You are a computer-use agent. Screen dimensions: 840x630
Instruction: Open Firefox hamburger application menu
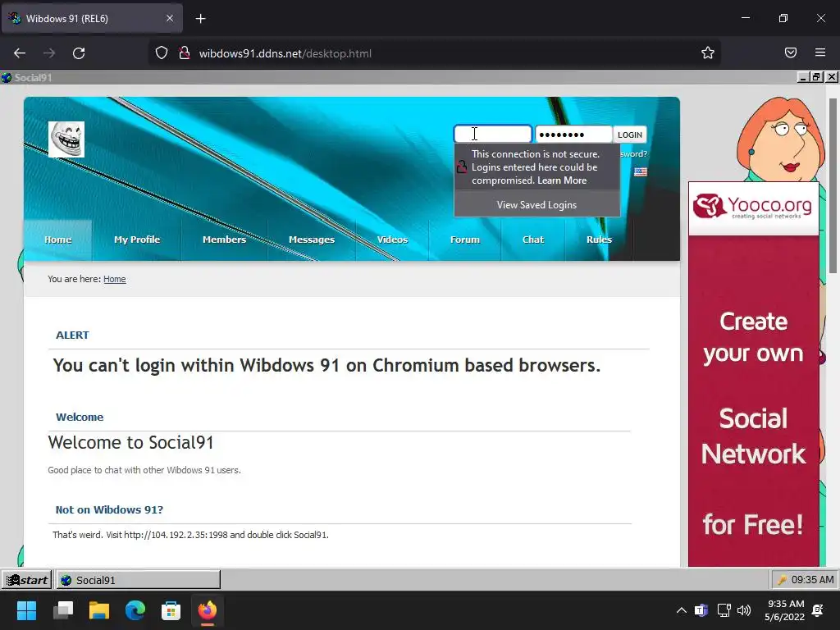[820, 53]
